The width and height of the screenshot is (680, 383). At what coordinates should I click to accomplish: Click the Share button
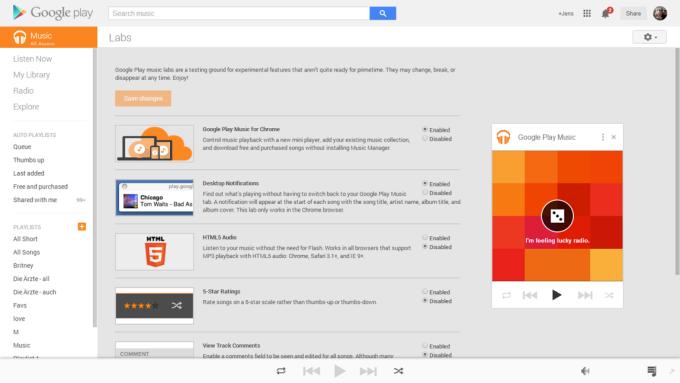pyautogui.click(x=633, y=13)
